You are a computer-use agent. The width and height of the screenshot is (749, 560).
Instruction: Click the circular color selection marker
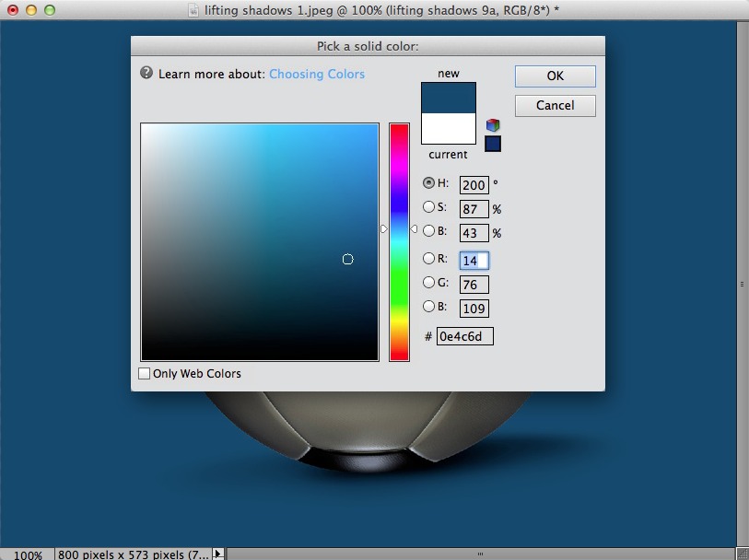[347, 260]
